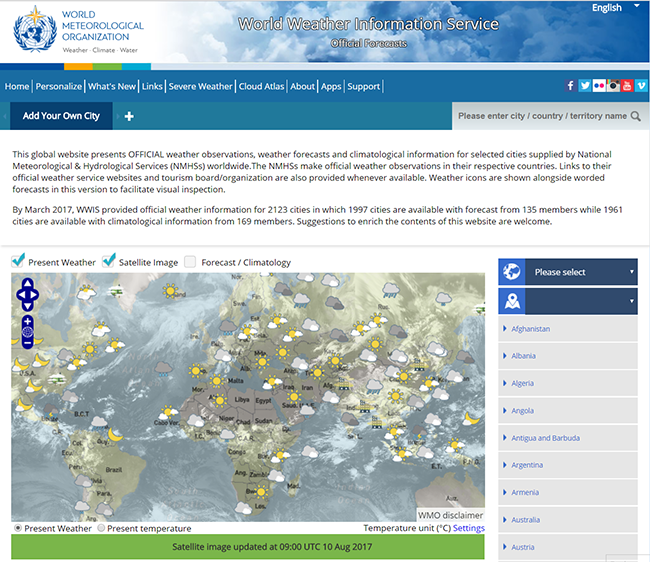Select the Present temperature radio button
This screenshot has width=650, height=562.
pyautogui.click(x=101, y=528)
